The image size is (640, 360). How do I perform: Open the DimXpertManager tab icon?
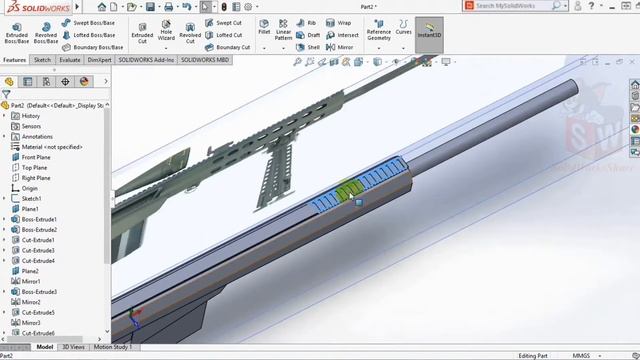[65, 82]
